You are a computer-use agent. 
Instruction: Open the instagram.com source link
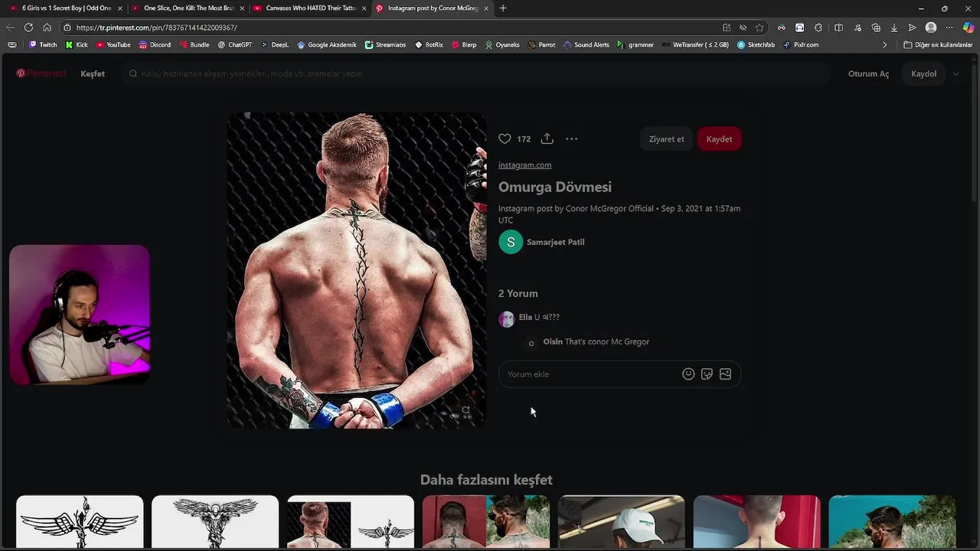tap(524, 165)
